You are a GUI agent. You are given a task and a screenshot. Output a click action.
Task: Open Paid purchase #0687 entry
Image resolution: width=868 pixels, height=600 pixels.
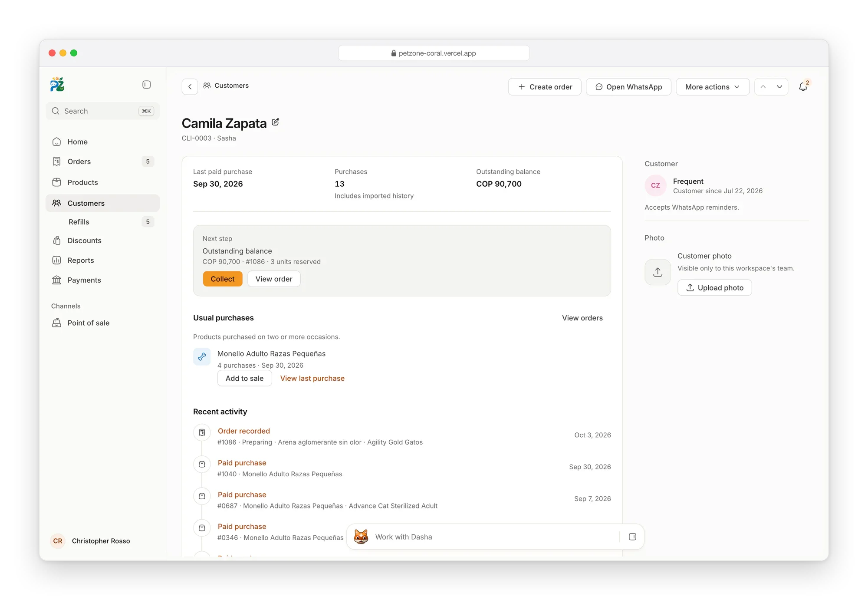(x=242, y=495)
